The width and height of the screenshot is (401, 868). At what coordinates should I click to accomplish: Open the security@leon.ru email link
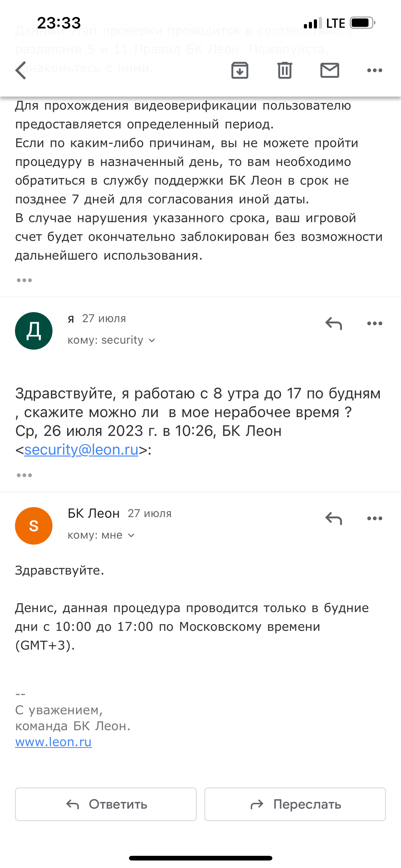(81, 450)
